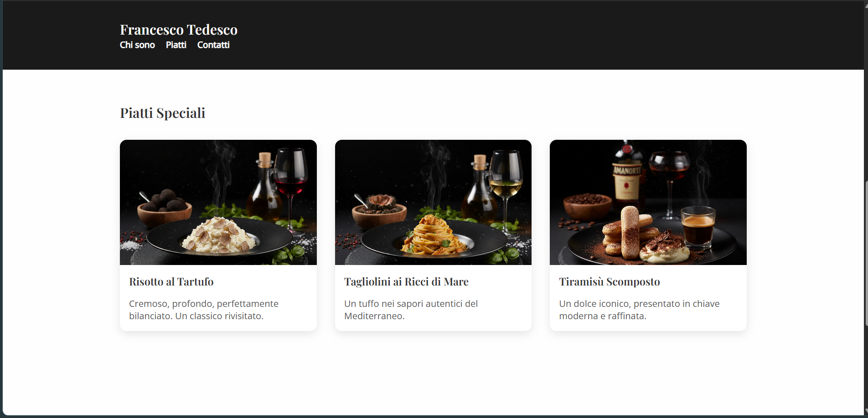This screenshot has width=868, height=418.
Task: Click the Francesco Tedesco site title
Action: [x=179, y=30]
